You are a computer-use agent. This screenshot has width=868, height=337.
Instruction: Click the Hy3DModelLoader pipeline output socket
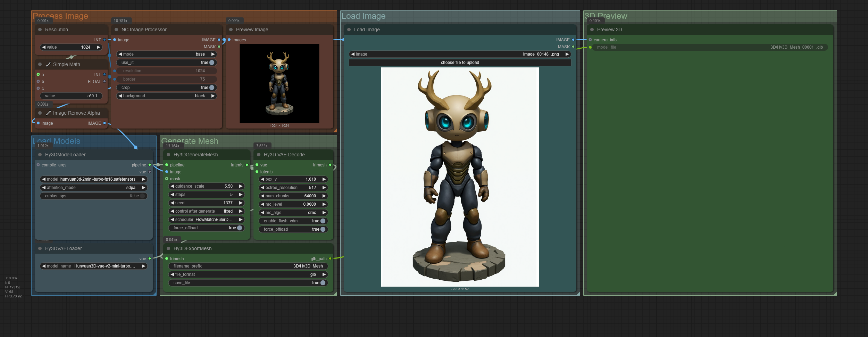(150, 165)
